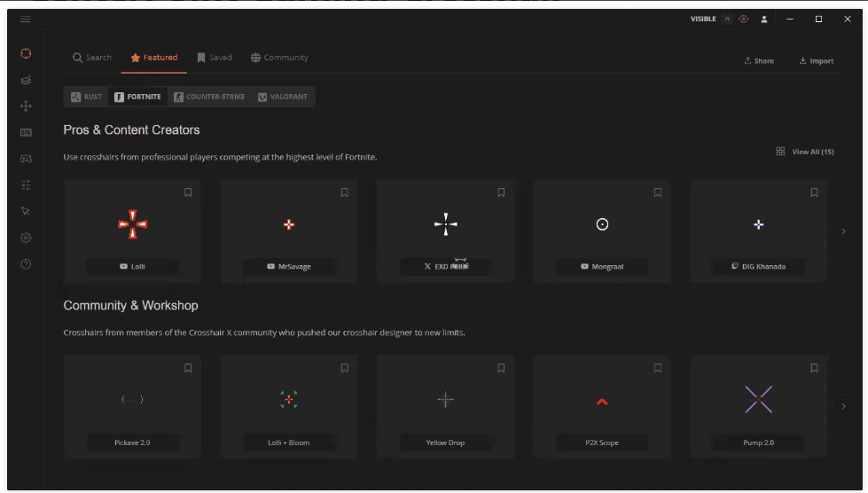Open the move arrows icon in sidebar

coord(26,106)
